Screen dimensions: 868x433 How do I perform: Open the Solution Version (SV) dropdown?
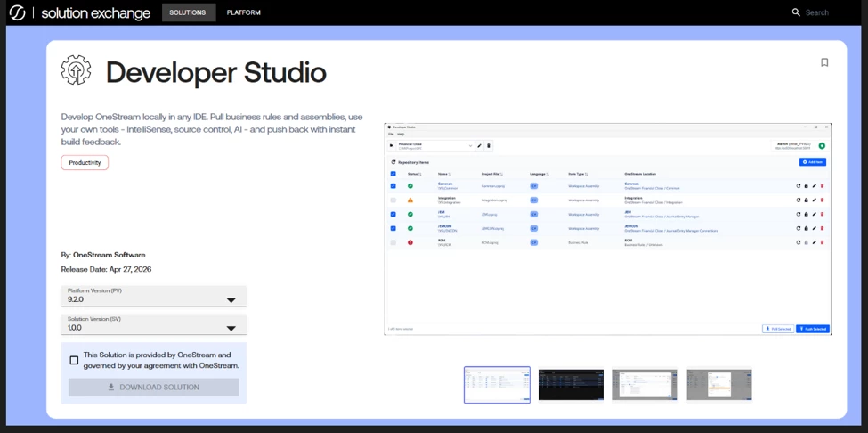[154, 324]
